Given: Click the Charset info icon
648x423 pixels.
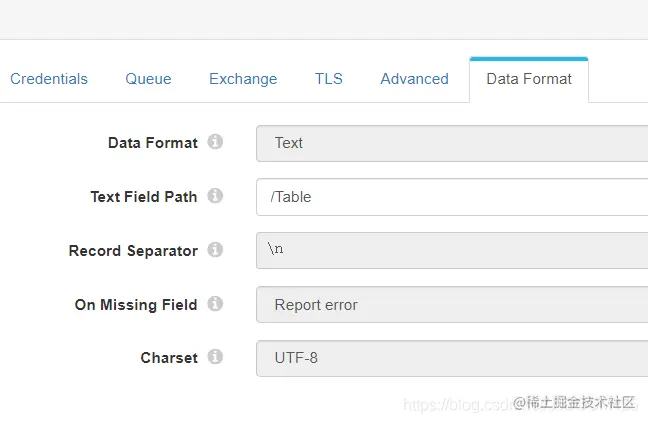Looking at the screenshot, I should 215,357.
